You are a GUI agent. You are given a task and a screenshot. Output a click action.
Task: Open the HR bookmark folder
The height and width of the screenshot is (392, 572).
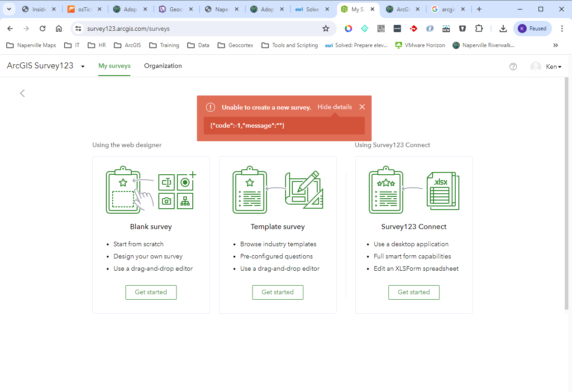97,45
